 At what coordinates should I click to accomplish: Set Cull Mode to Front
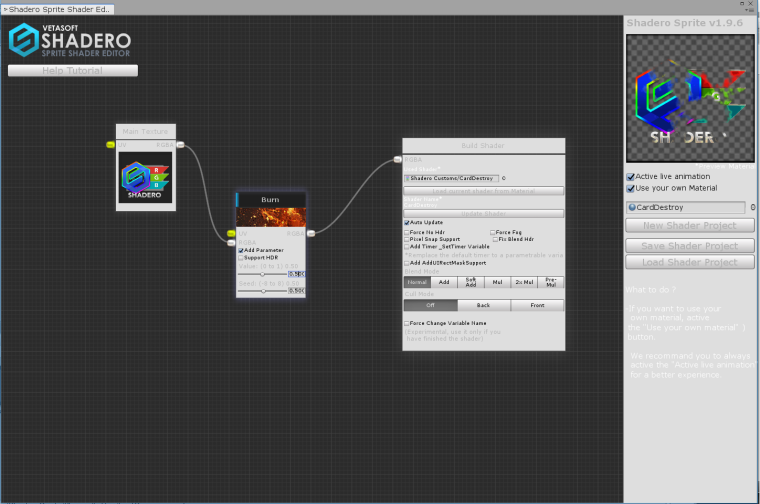537,305
